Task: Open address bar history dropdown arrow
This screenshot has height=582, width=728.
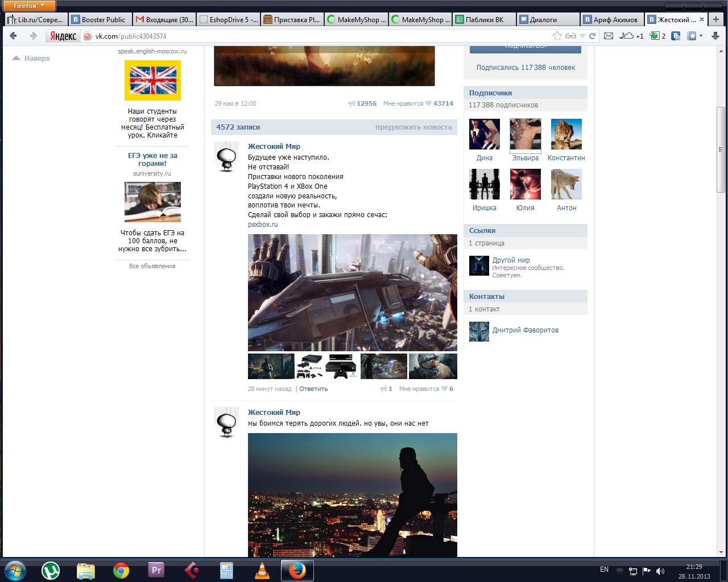Action: (x=582, y=36)
